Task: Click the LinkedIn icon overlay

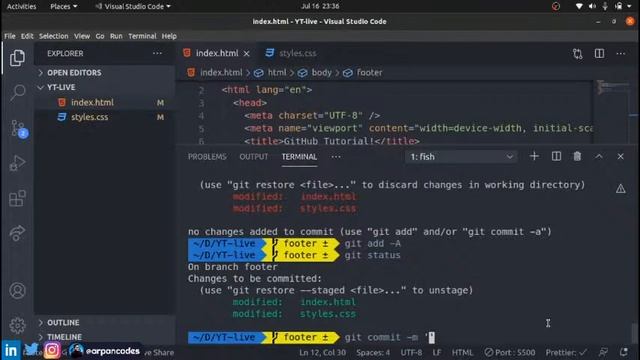Action: [x=11, y=351]
